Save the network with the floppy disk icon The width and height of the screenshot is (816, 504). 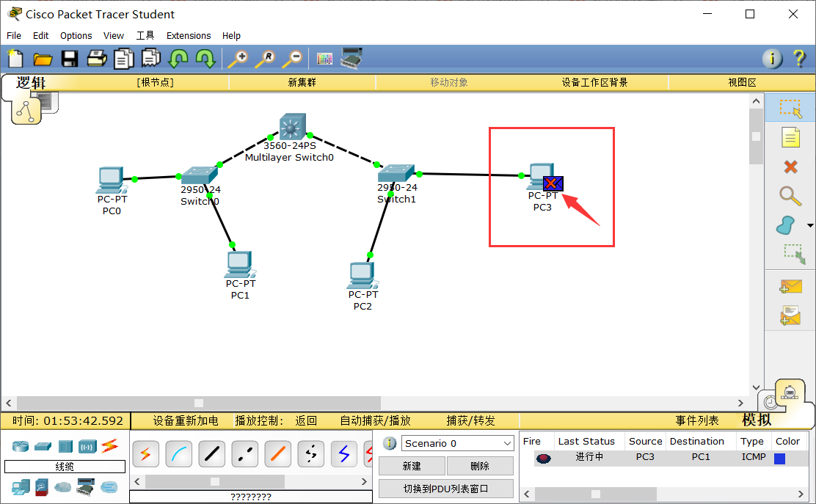70,59
